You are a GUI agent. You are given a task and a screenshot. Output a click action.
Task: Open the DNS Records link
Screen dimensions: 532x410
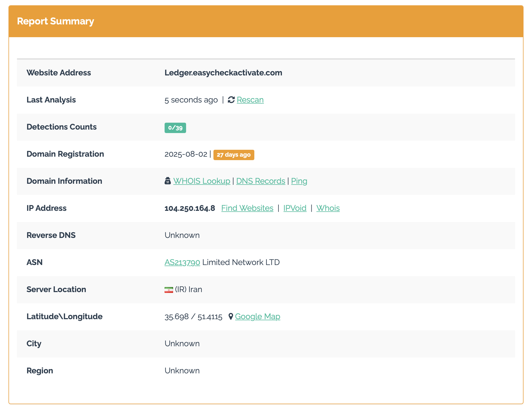[261, 181]
